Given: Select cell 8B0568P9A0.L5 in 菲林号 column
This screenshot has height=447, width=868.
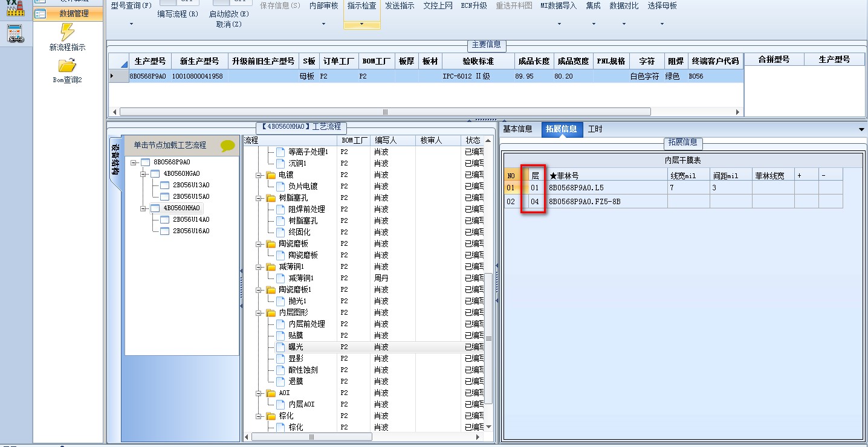Looking at the screenshot, I should (606, 188).
